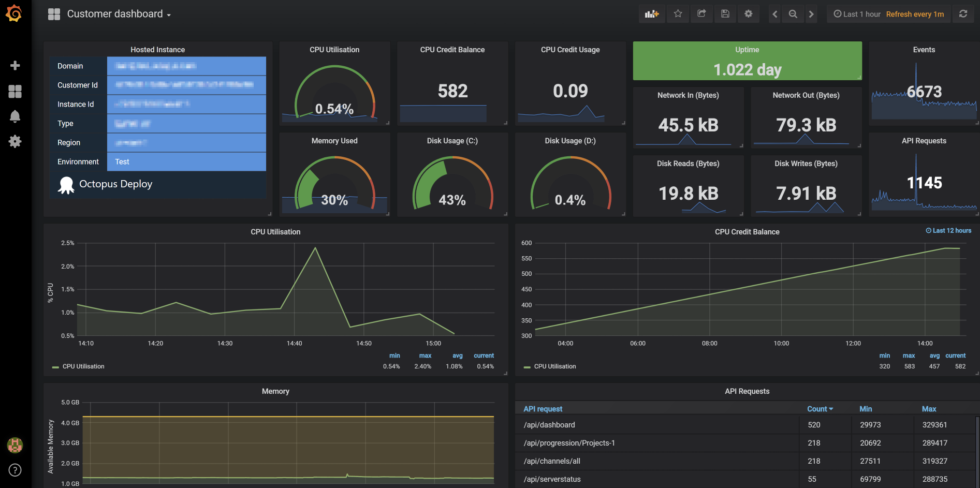Open dashboard settings with the gear icon
Image resolution: width=980 pixels, height=488 pixels.
[x=748, y=14]
